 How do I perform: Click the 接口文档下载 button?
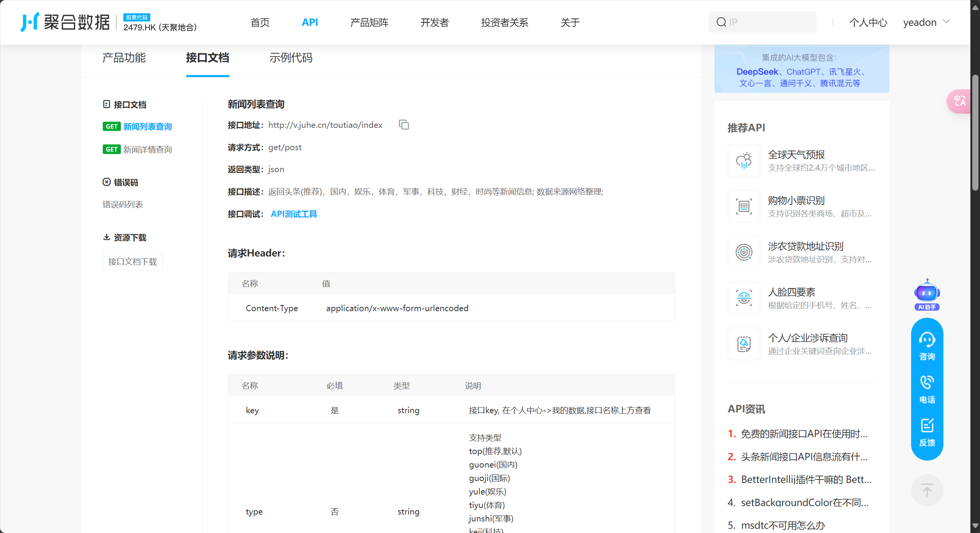point(132,262)
